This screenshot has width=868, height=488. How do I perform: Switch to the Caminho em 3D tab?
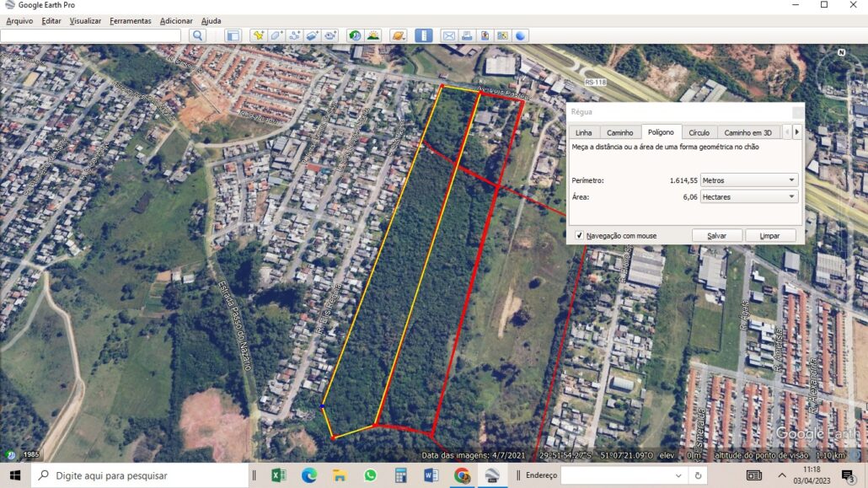point(747,132)
